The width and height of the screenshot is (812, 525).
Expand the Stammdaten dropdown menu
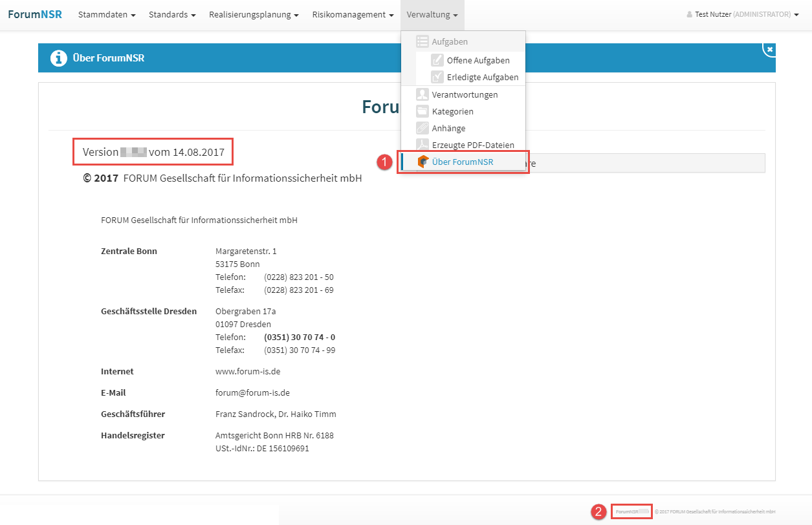point(107,14)
